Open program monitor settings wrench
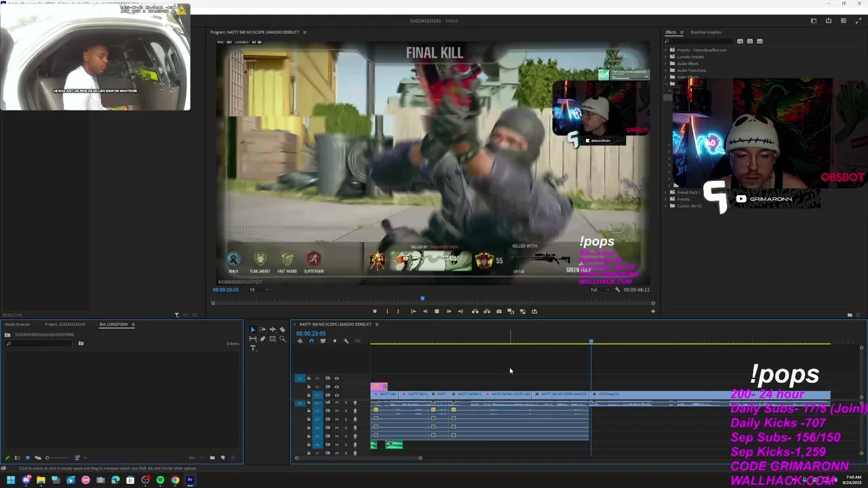868x488 pixels. coord(617,289)
